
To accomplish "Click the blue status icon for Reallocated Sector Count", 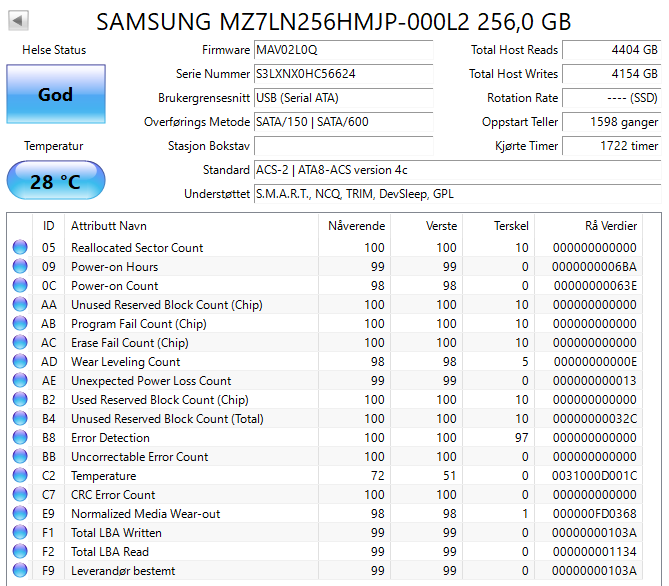I will pyautogui.click(x=20, y=248).
